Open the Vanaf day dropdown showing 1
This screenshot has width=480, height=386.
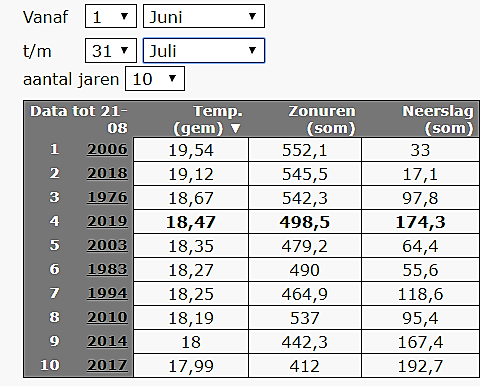tap(111, 16)
